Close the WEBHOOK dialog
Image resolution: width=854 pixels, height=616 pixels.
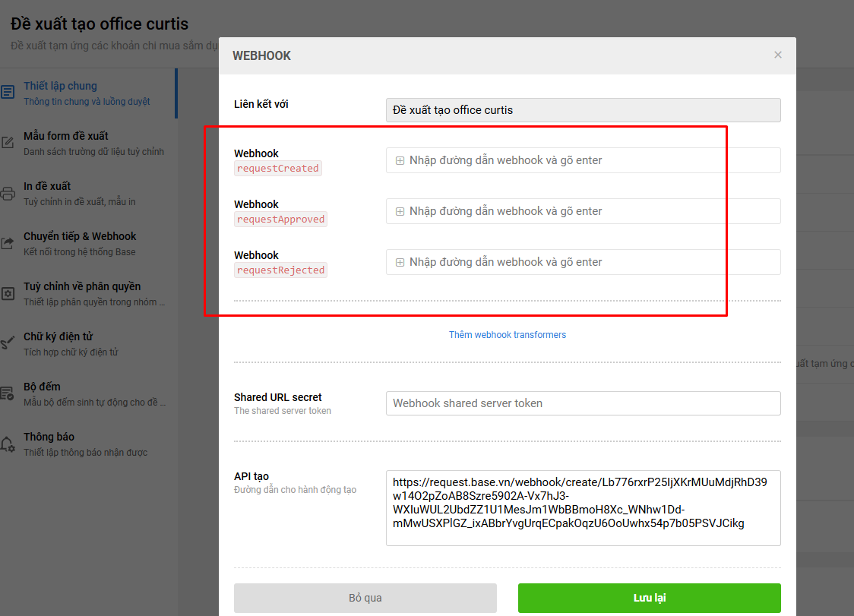778,55
